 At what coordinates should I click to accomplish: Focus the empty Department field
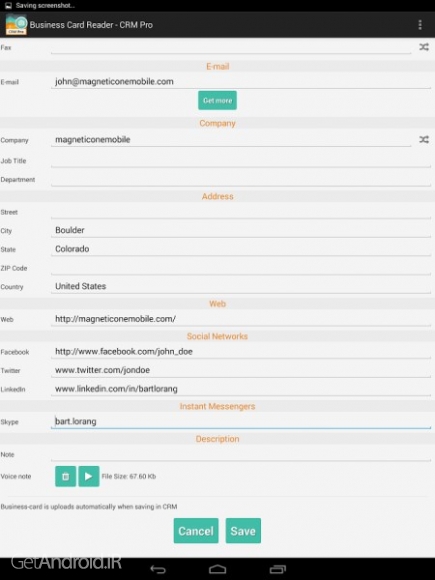(241, 180)
